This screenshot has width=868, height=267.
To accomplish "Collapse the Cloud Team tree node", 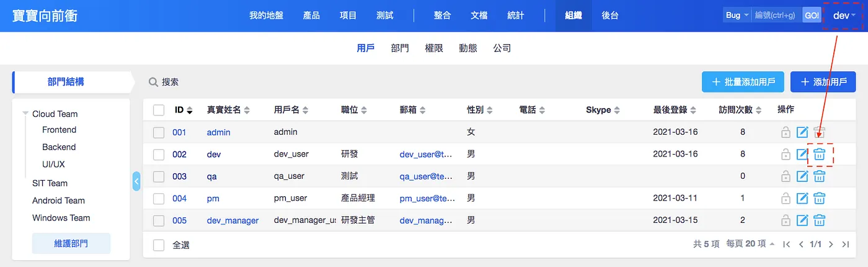I will pos(25,114).
